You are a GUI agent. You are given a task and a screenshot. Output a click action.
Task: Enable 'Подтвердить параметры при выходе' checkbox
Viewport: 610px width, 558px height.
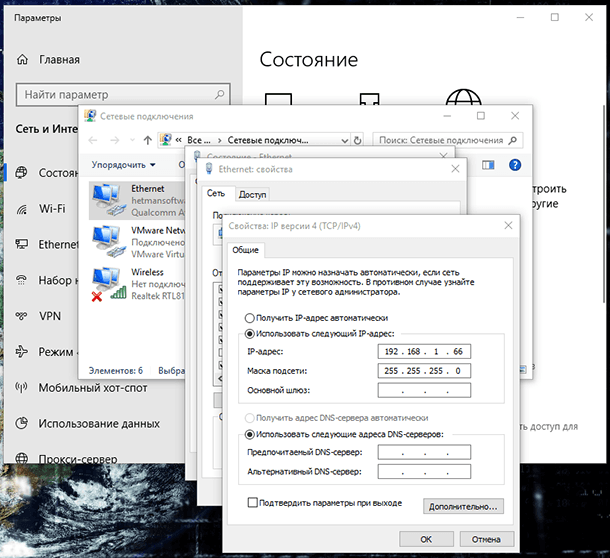(x=253, y=502)
